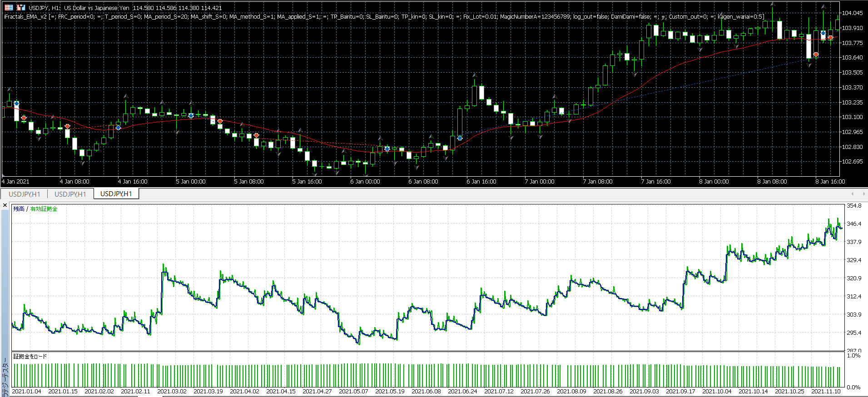This screenshot has width=868, height=397.
Task: Click the expert advisor icon beside chart title
Action: point(21,7)
